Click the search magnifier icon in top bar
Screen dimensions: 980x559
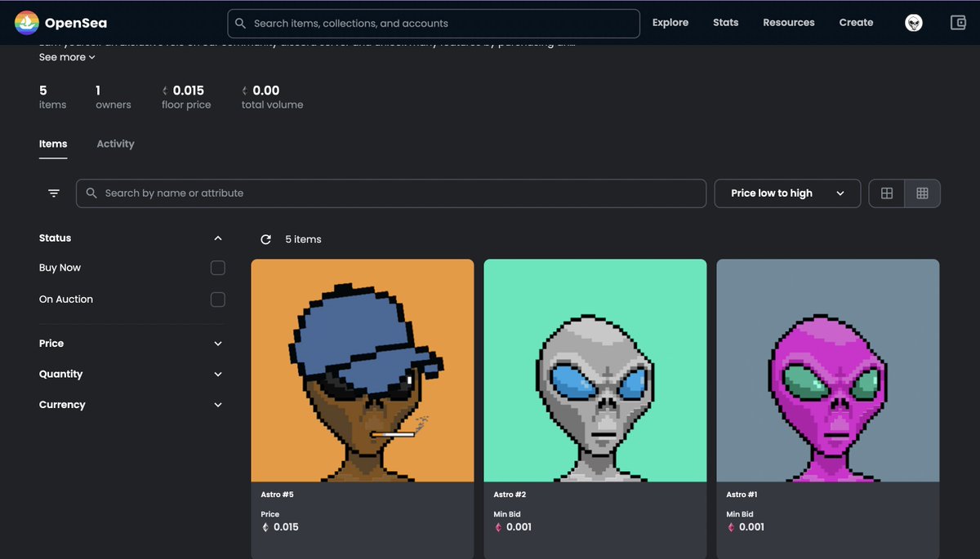click(240, 24)
